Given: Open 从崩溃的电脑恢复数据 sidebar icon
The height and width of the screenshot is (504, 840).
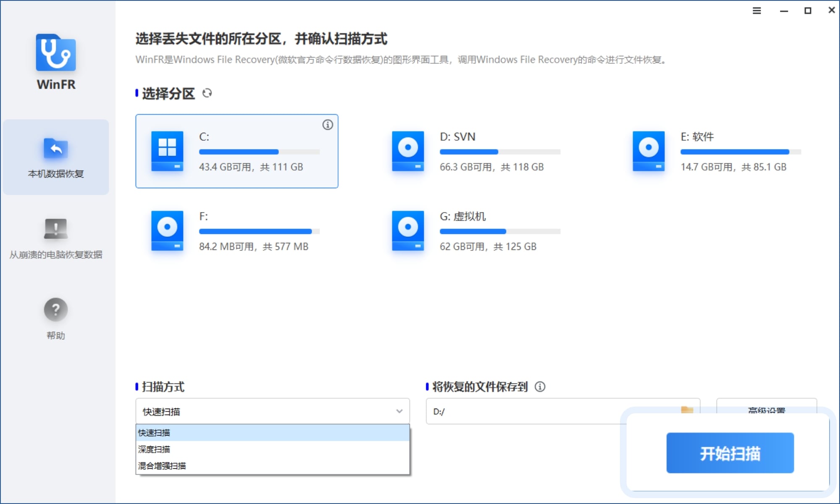Looking at the screenshot, I should tap(55, 228).
